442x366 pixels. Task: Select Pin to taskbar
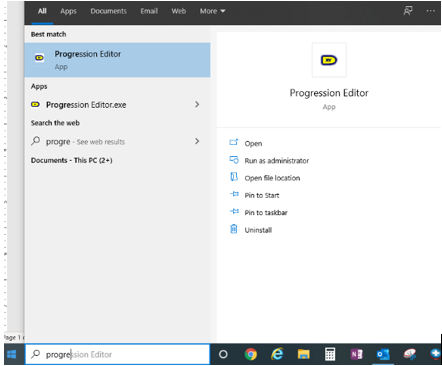pos(266,213)
